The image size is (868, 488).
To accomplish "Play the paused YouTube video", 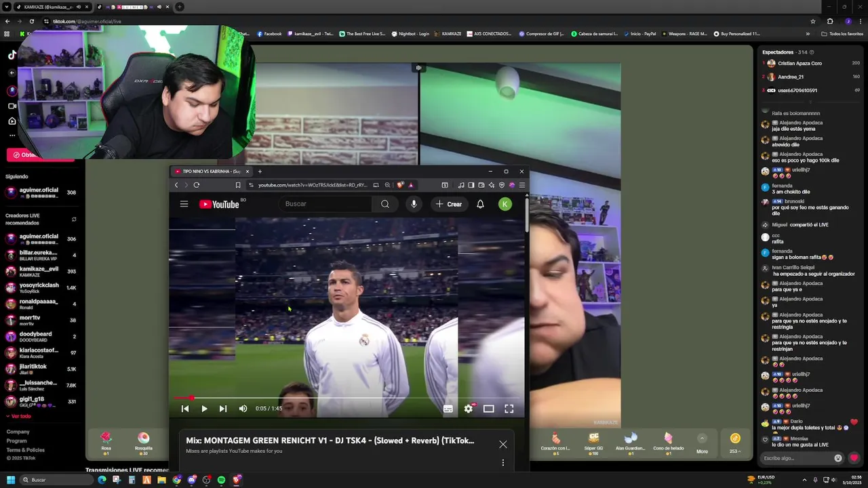I will pyautogui.click(x=204, y=409).
